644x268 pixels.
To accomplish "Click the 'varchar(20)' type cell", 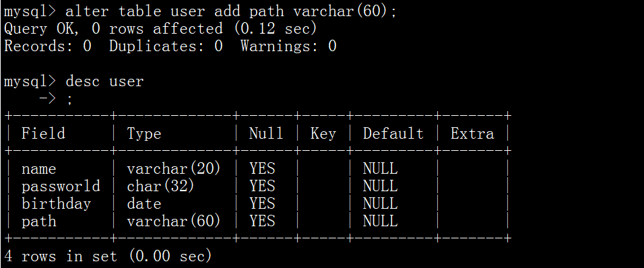I will (x=174, y=169).
